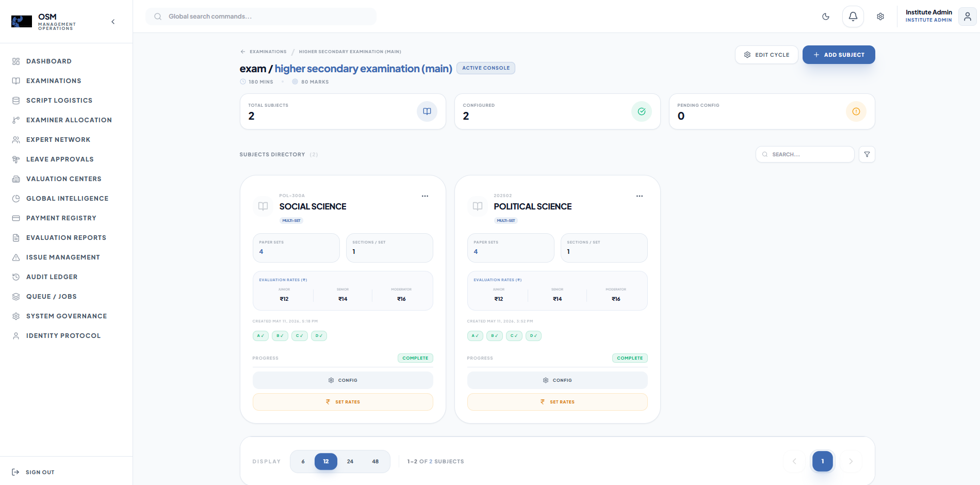Click Set Rates for Political Science
Image resolution: width=980 pixels, height=485 pixels.
point(558,402)
